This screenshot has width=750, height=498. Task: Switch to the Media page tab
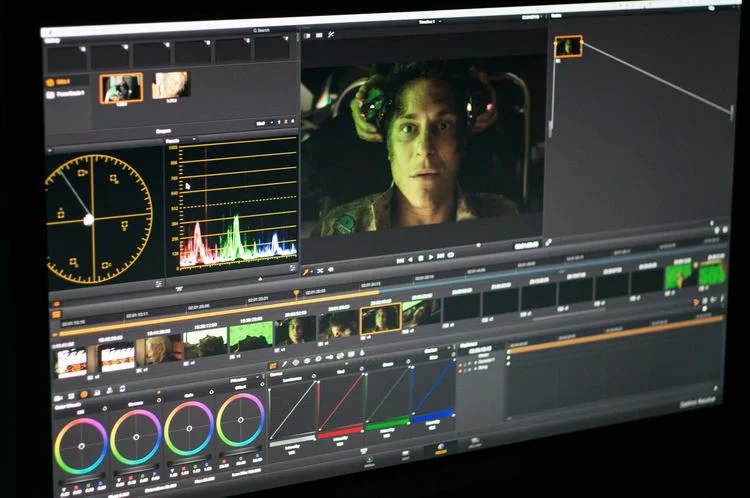point(369,460)
